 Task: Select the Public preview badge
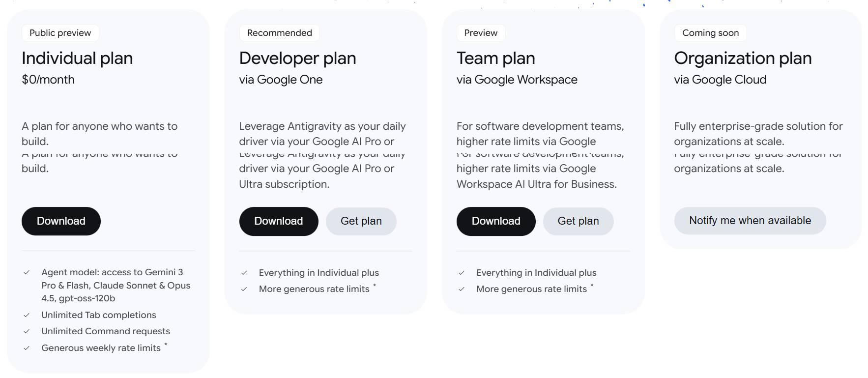coord(60,33)
